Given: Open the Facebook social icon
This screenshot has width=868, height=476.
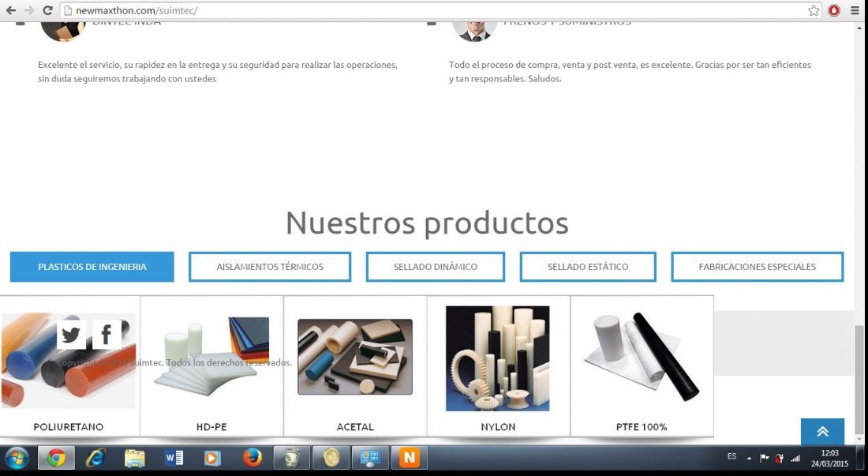Looking at the screenshot, I should coord(107,335).
